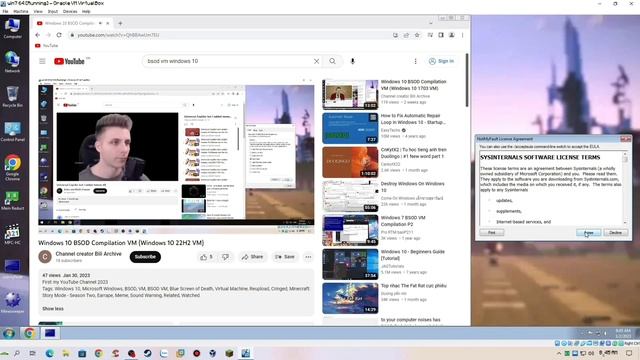640x360 pixels.
Task: Start voice search with microphone icon
Action: 353,61
